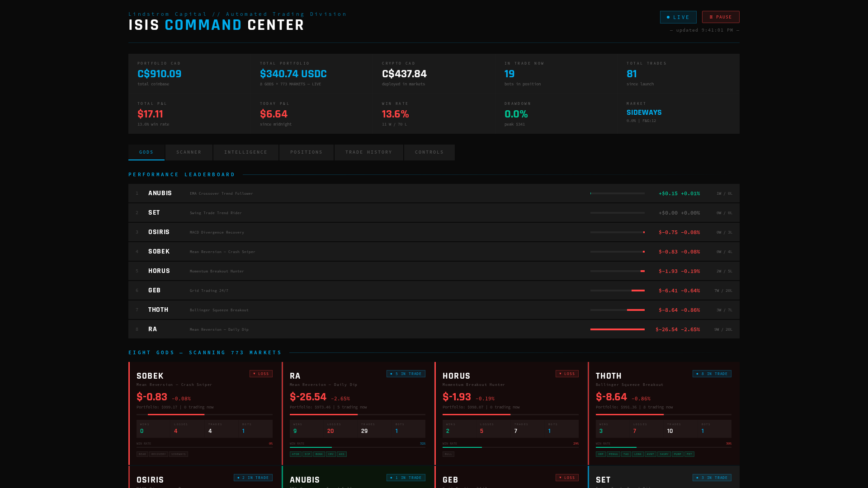Click the 8 IN TRADE badge on Thoth card
This screenshot has height=488, width=868.
click(712, 374)
